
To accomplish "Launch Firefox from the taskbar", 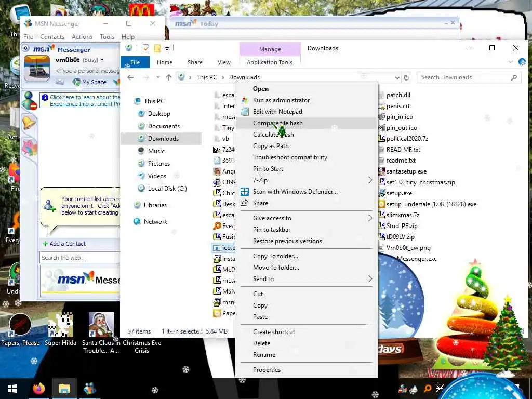I will click(x=38, y=389).
